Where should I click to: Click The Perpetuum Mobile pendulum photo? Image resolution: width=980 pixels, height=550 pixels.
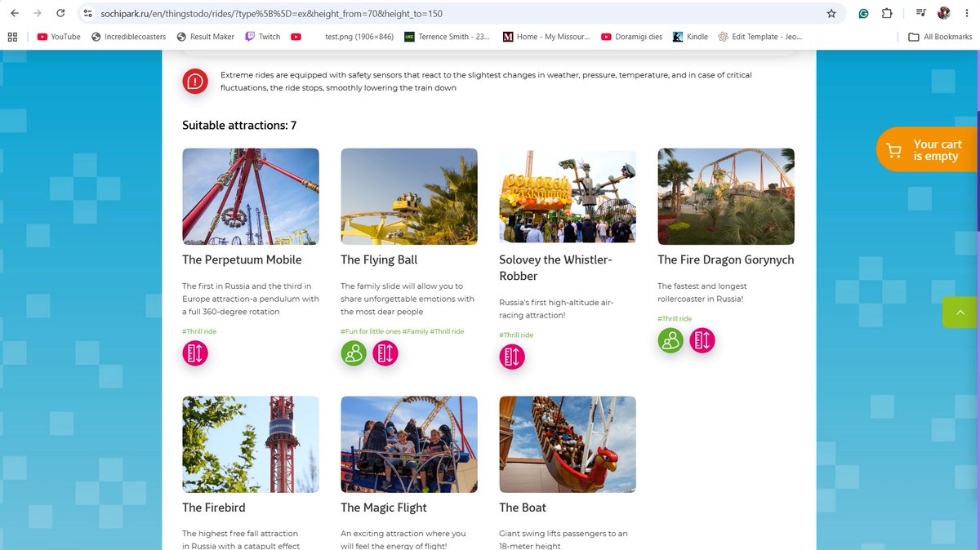click(251, 197)
